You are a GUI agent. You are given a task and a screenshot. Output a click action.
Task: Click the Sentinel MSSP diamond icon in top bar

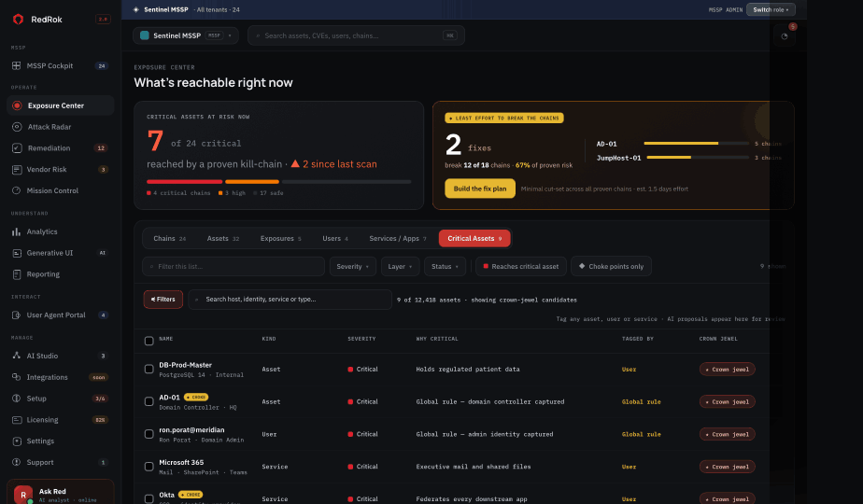136,9
